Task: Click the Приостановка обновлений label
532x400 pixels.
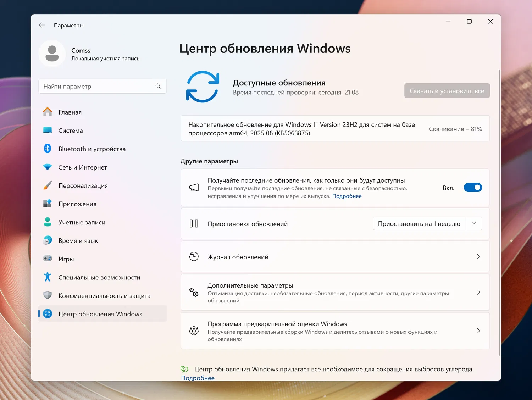Action: [x=248, y=224]
